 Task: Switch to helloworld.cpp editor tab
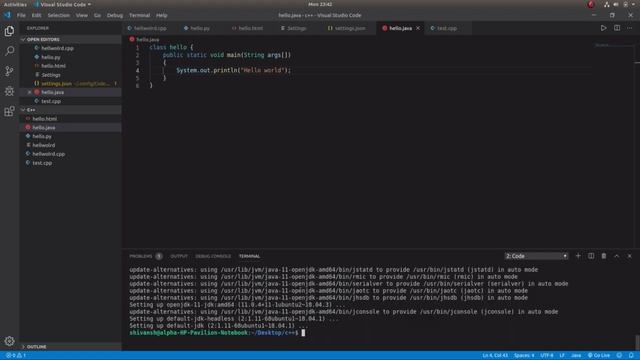150,28
